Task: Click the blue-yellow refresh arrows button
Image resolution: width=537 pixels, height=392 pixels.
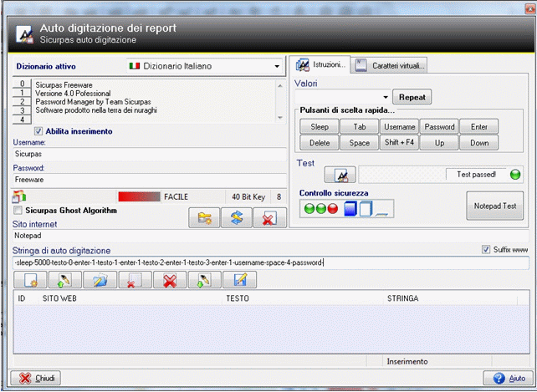Action: tap(237, 218)
